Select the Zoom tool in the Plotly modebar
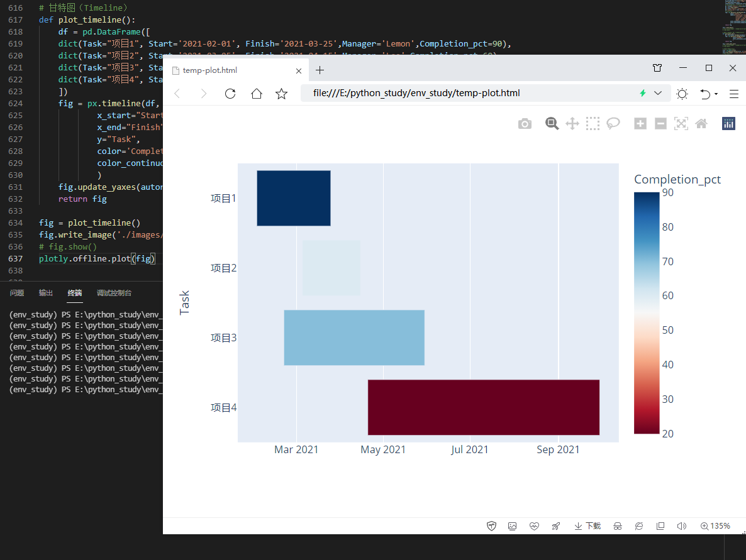746x560 pixels. (552, 123)
